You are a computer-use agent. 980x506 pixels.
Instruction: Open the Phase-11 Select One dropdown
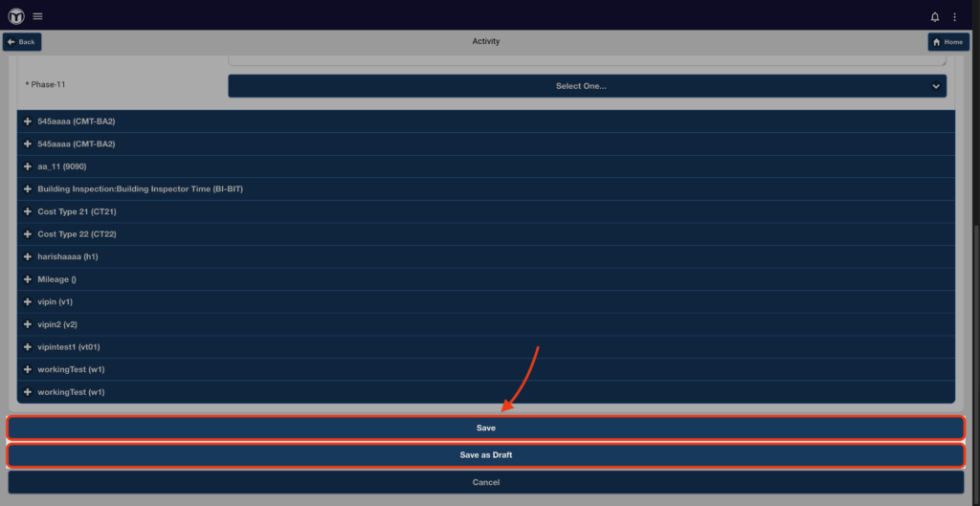587,86
